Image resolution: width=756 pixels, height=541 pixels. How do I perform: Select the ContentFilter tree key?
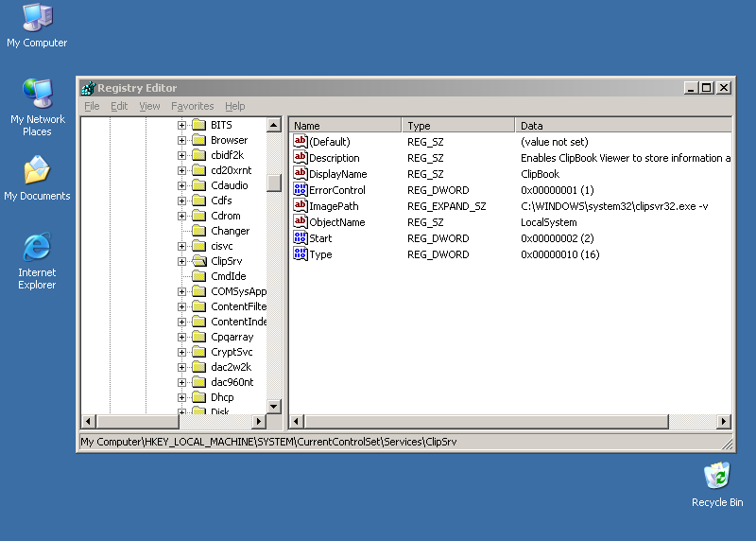coord(239,306)
